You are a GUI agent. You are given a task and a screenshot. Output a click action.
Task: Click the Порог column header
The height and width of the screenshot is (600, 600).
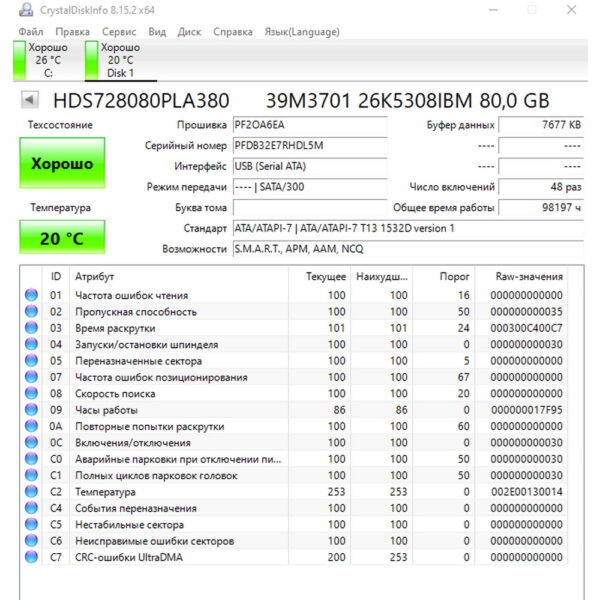pyautogui.click(x=443, y=276)
